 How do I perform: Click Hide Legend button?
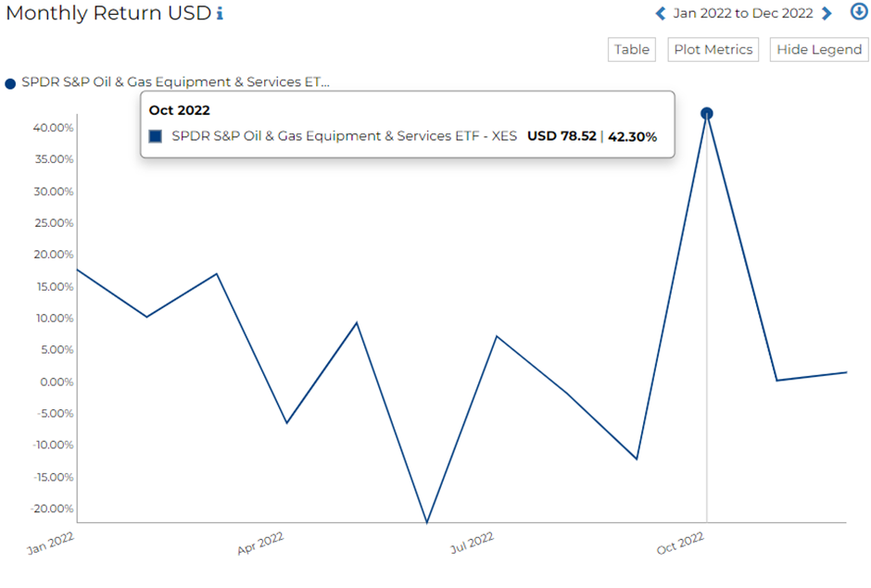(819, 49)
